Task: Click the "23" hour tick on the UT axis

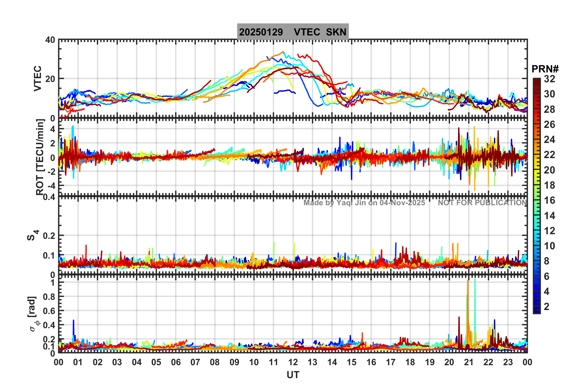Action: point(508,362)
